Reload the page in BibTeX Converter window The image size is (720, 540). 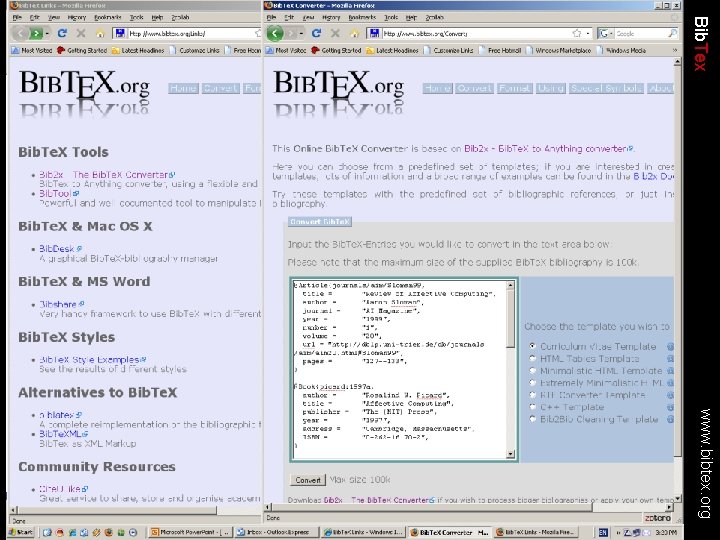316,33
